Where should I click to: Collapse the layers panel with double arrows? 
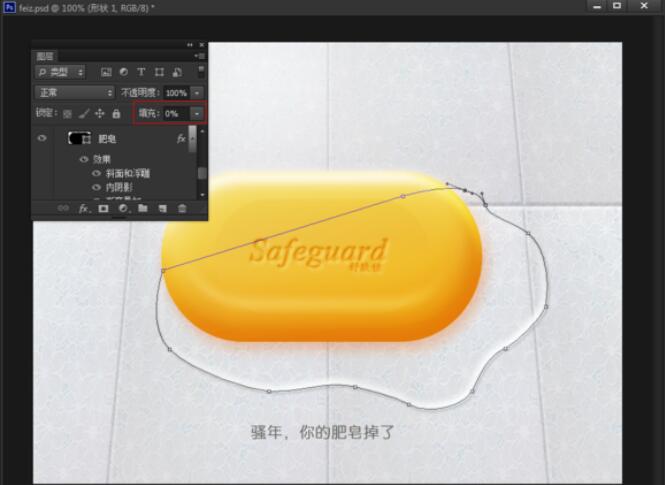(x=190, y=45)
